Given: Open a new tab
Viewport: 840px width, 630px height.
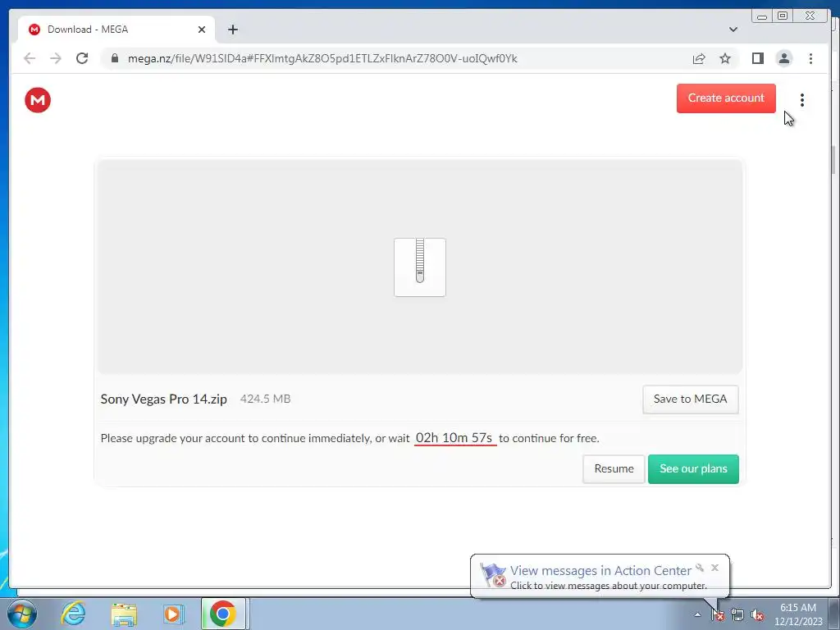Looking at the screenshot, I should point(232,30).
